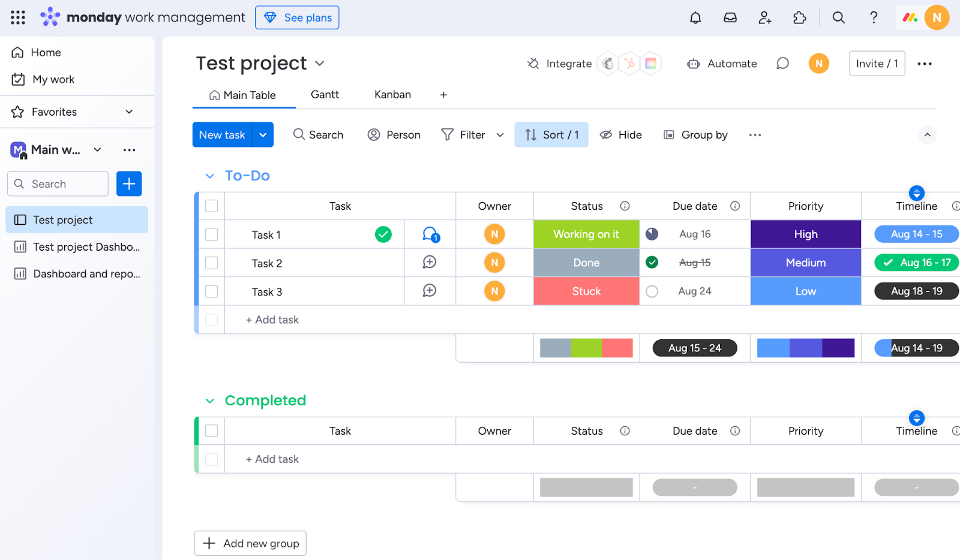Open the help question mark icon
This screenshot has height=560, width=960.
click(874, 17)
